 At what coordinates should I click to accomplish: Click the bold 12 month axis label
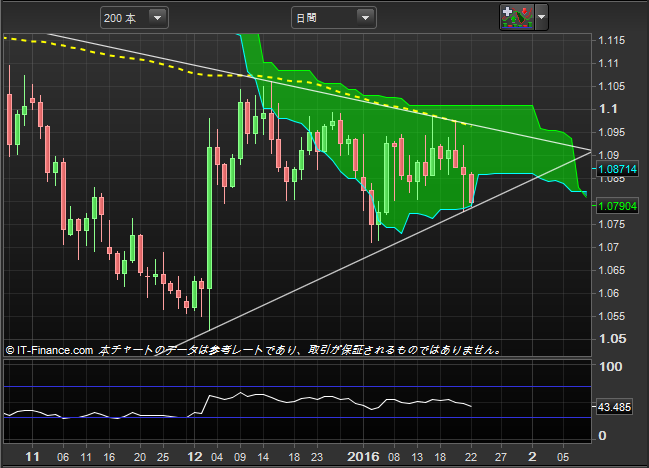tap(195, 456)
